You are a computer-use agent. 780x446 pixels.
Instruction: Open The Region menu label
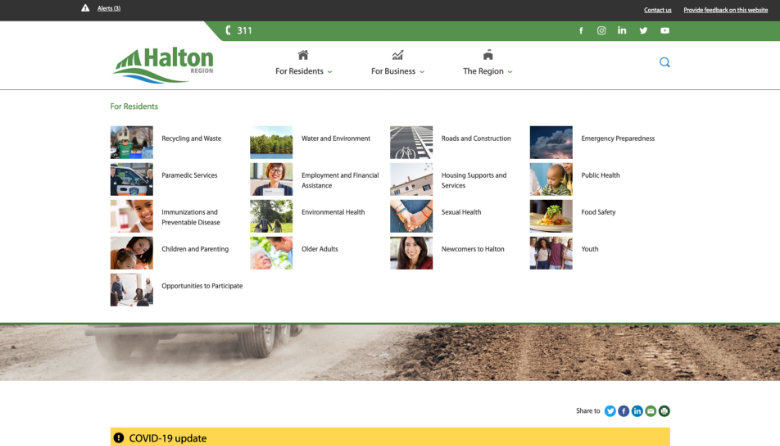[x=483, y=71]
